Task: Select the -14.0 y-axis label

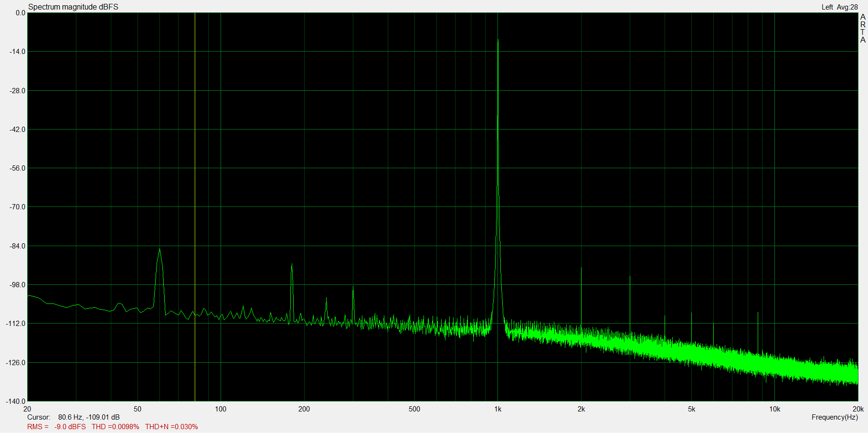Action: pyautogui.click(x=18, y=52)
